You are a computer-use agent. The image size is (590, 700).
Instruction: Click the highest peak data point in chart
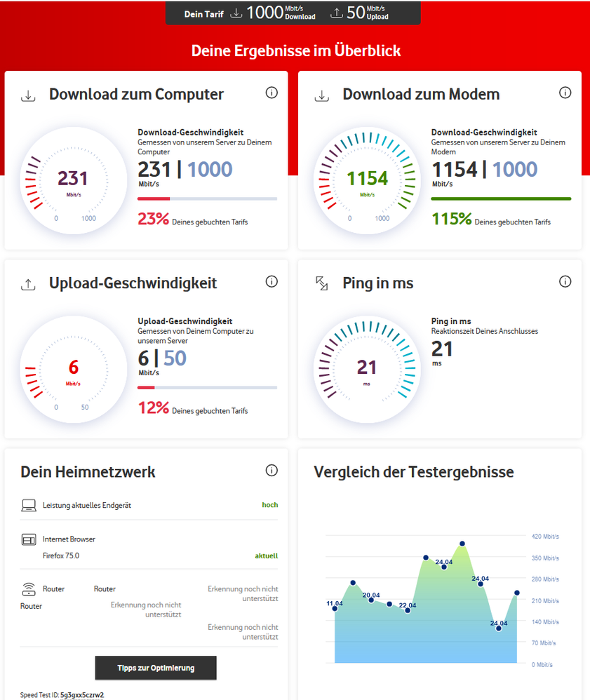pos(462,544)
